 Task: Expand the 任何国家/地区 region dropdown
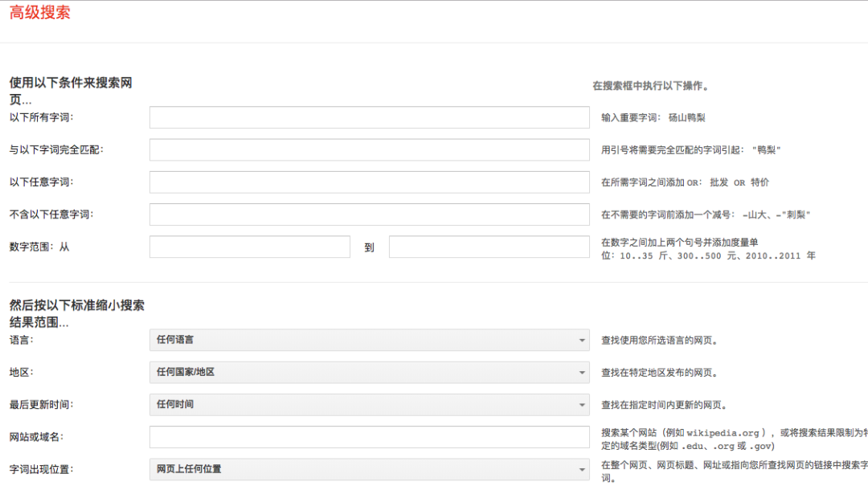(369, 372)
